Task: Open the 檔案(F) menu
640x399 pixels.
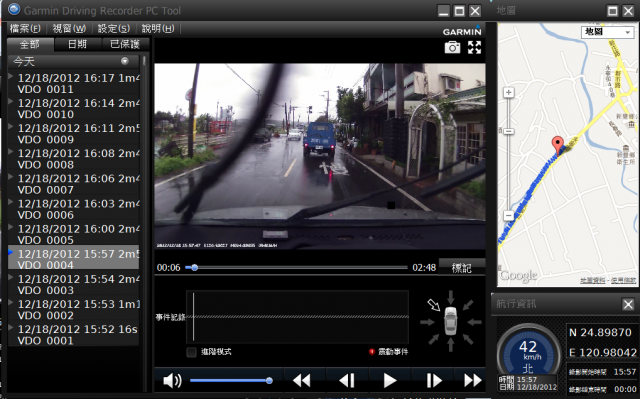Action: [x=25, y=28]
